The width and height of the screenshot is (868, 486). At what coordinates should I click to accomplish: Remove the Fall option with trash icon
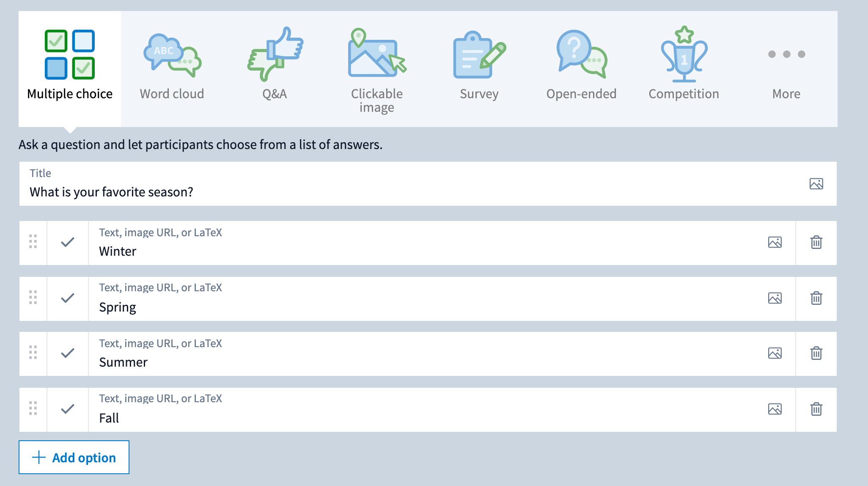(x=816, y=409)
